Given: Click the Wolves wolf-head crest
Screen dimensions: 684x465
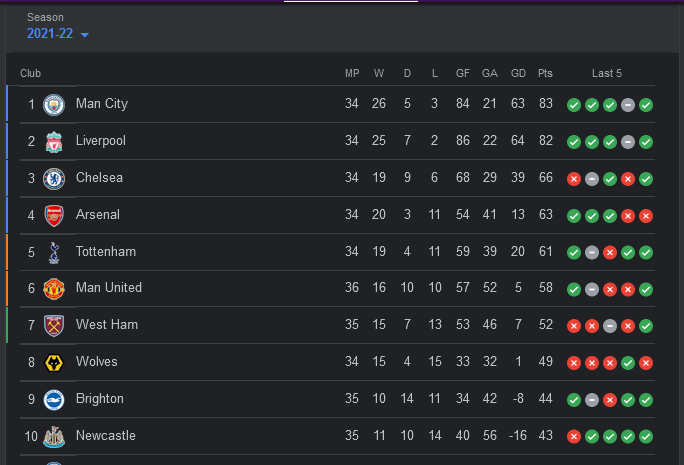Looking at the screenshot, I should pos(54,363).
